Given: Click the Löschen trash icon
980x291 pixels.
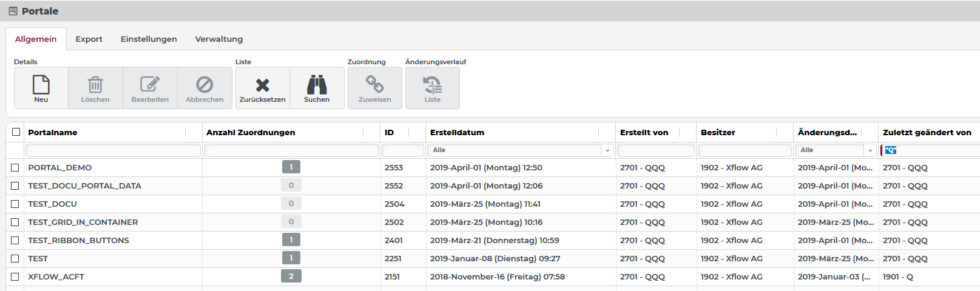Looking at the screenshot, I should pyautogui.click(x=95, y=85).
